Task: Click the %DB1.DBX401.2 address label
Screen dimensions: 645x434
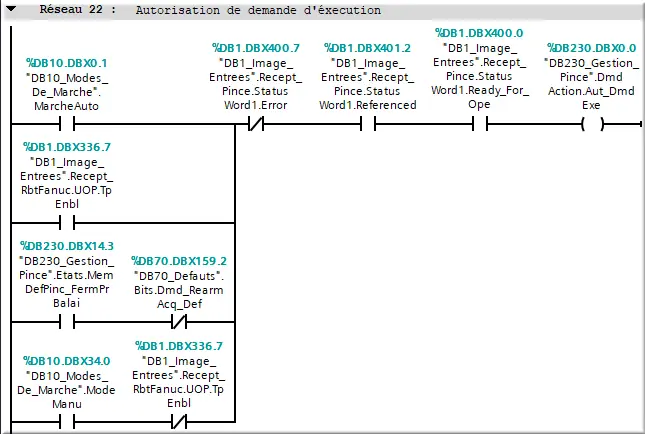Action: 367,47
